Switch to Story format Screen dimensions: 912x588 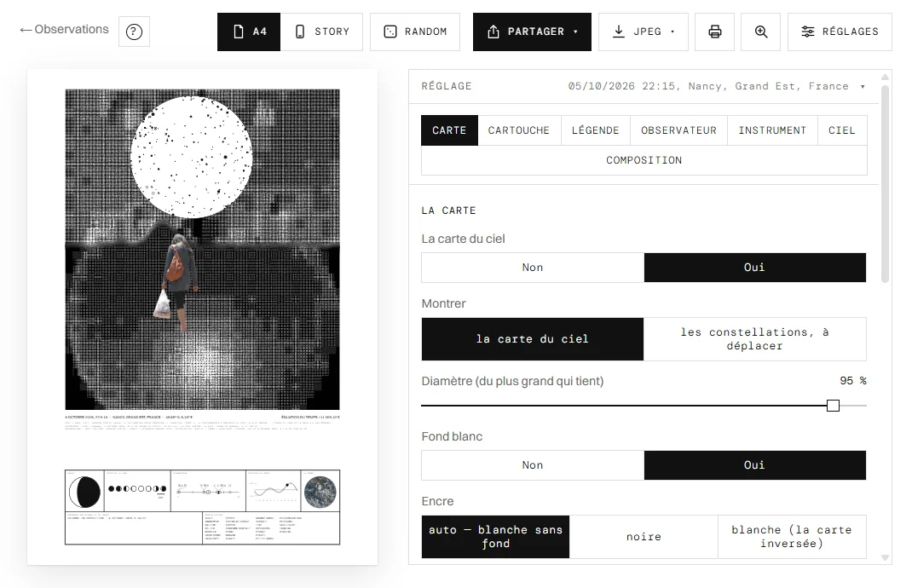pos(321,32)
